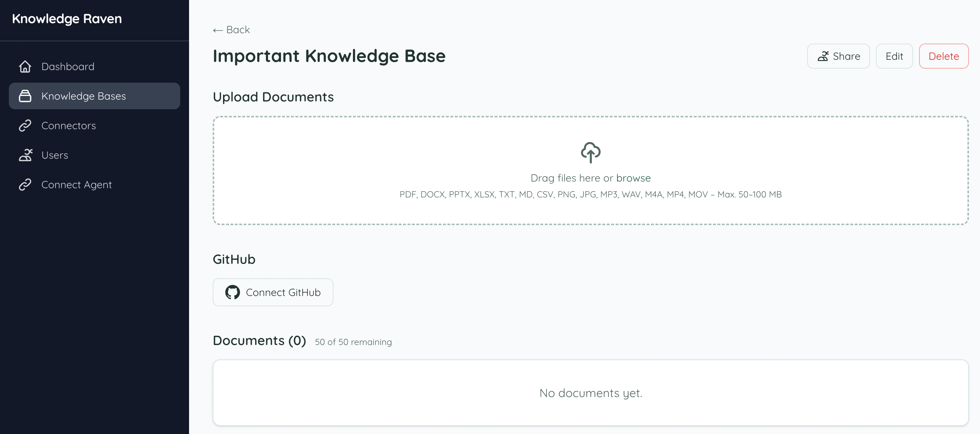Click the Knowledge Bases briefcase icon
Viewport: 980px width, 434px height.
point(25,96)
